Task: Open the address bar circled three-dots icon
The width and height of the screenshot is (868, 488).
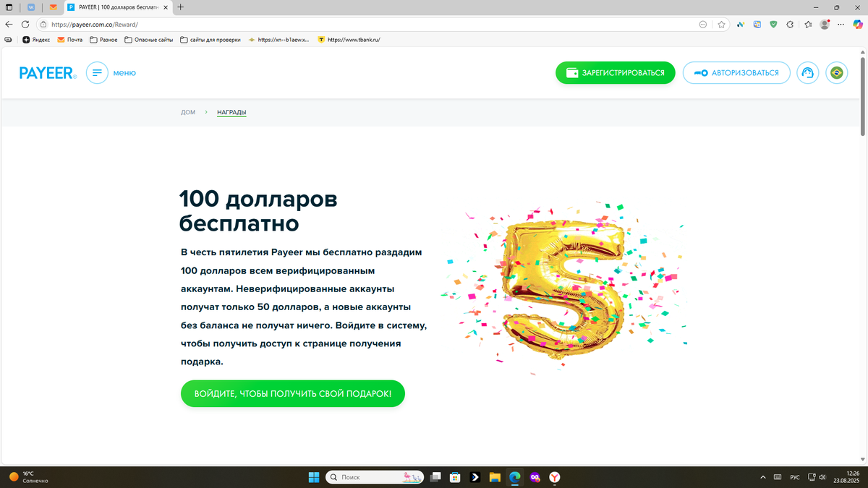Action: tap(702, 24)
